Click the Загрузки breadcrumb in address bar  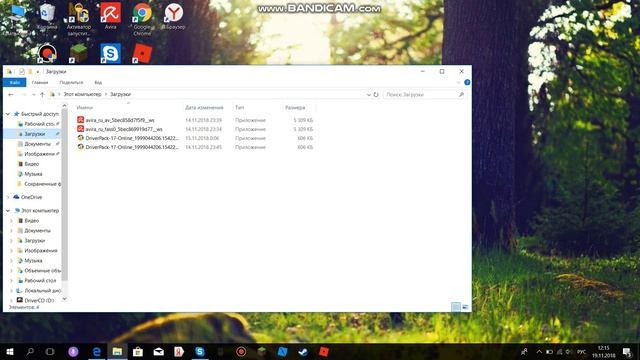(x=120, y=94)
